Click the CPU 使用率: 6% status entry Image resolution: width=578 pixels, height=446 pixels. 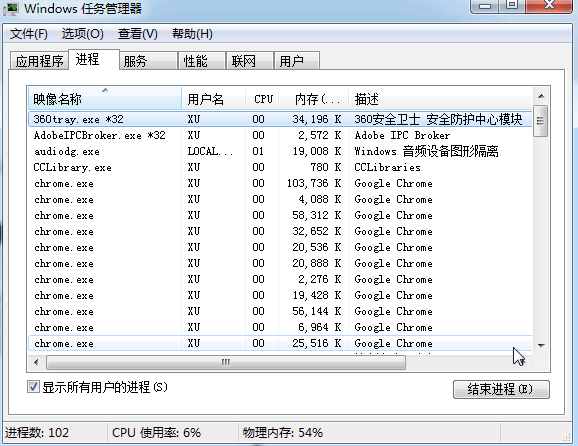(156, 432)
